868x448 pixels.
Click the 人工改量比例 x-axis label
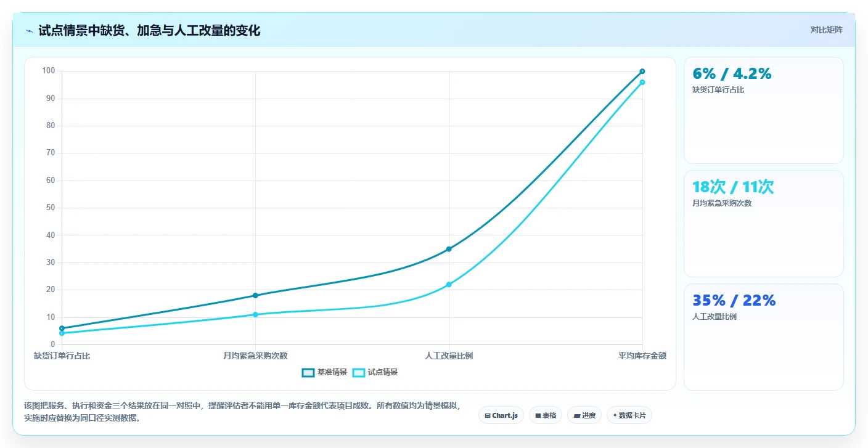(449, 356)
